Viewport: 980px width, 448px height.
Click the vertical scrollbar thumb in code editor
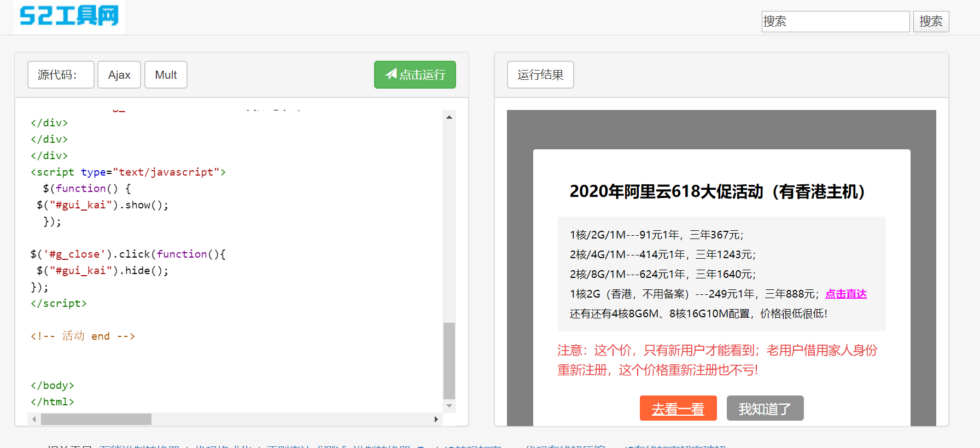pyautogui.click(x=449, y=360)
